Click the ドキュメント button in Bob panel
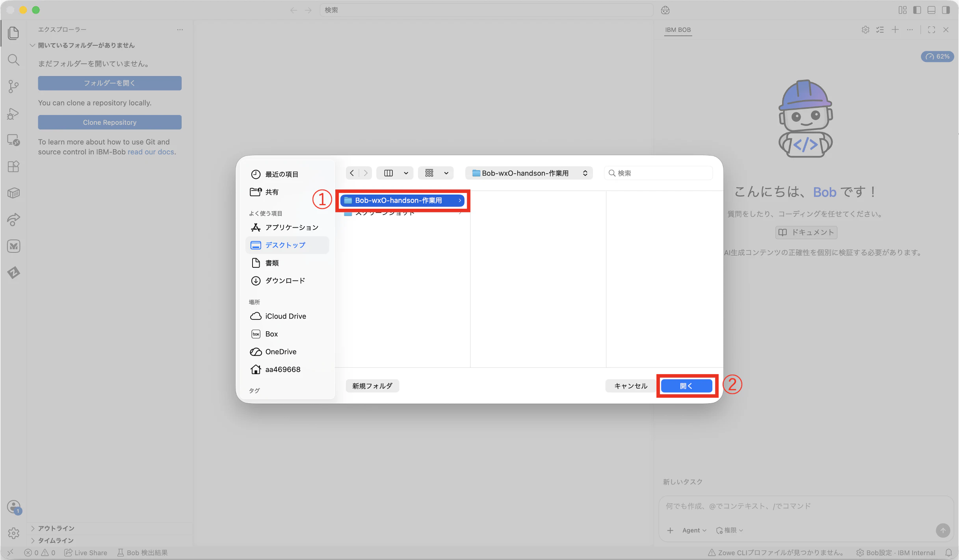Screen dimensions: 959x560 (x=806, y=232)
